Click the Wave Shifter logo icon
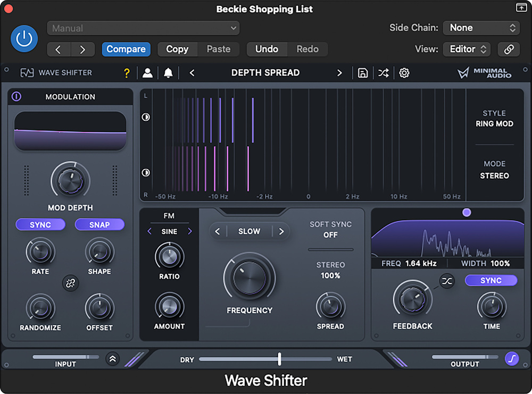The image size is (532, 394). pyautogui.click(x=27, y=72)
